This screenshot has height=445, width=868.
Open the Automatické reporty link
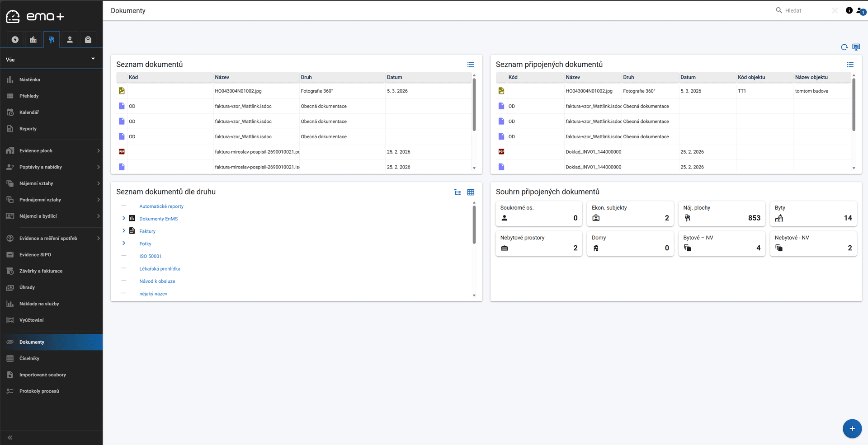pos(161,206)
